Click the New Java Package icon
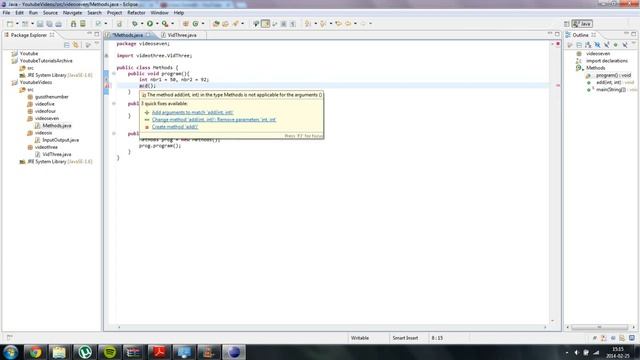Viewport: 640px width, 360px height. (x=186, y=24)
